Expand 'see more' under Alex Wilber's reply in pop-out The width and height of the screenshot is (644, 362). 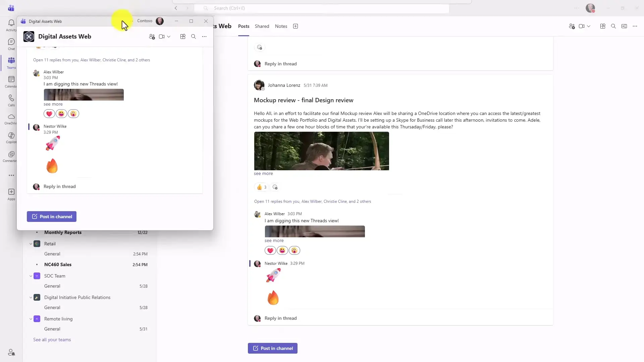(x=53, y=104)
